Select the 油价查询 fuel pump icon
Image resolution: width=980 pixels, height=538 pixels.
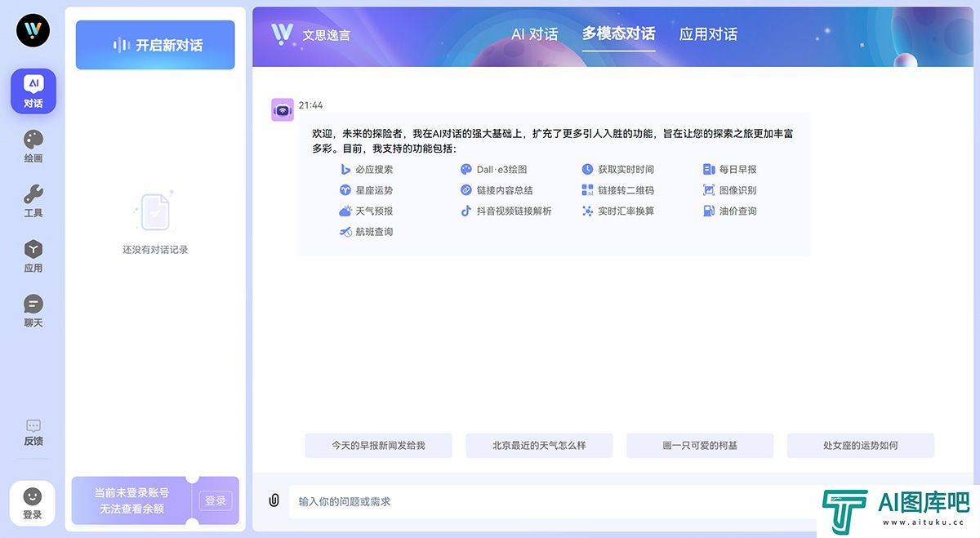coord(709,211)
